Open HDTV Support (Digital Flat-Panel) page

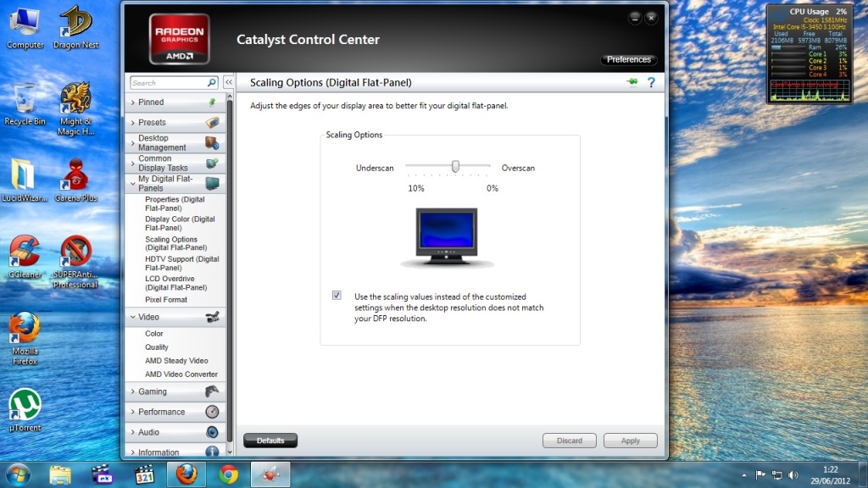(182, 263)
